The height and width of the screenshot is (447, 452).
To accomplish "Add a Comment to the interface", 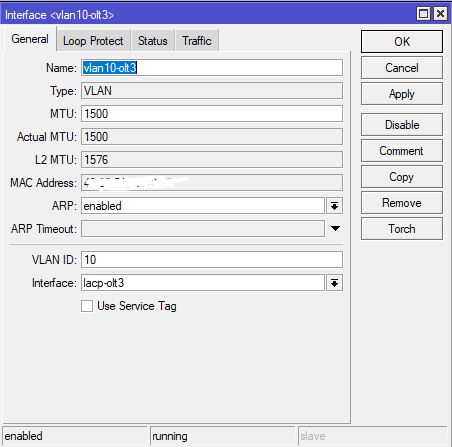I will point(402,151).
